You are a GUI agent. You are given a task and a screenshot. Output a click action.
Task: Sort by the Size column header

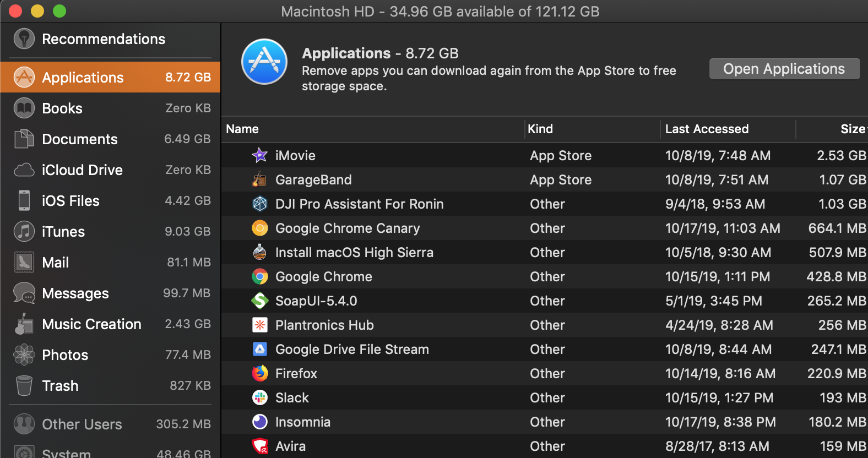coord(853,129)
